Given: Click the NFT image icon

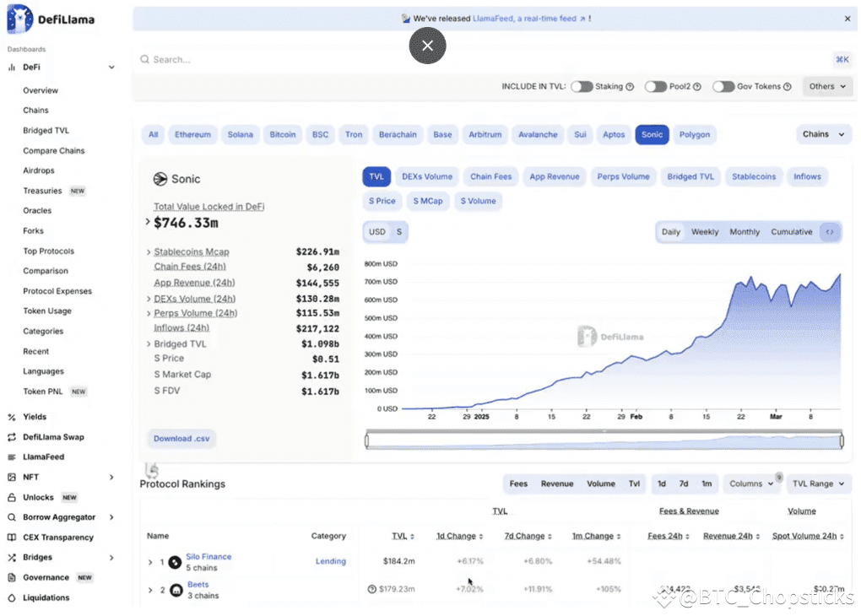Looking at the screenshot, I should [12, 477].
